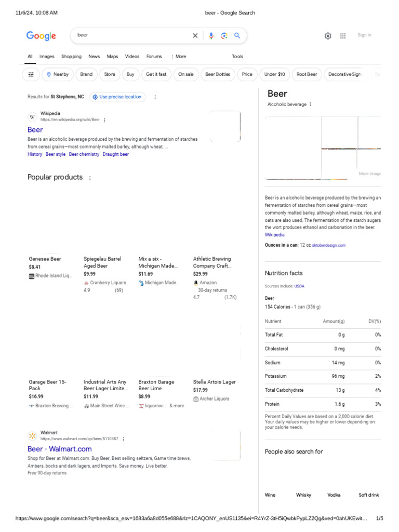Image resolution: width=399 pixels, height=532 pixels.
Task: Click the Use precise location button
Action: [x=117, y=97]
